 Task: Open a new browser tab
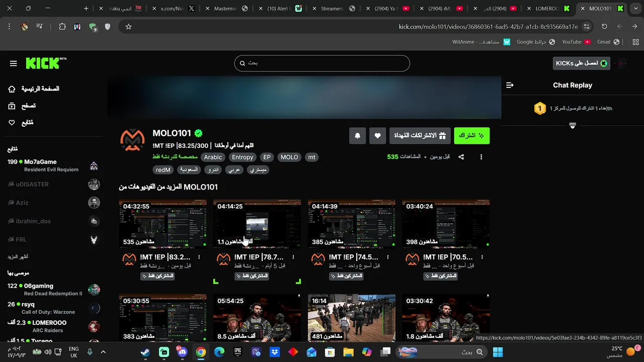pos(86,9)
